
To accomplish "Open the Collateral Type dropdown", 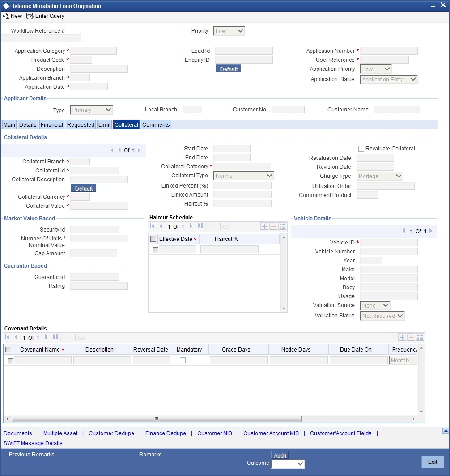I will click(243, 176).
